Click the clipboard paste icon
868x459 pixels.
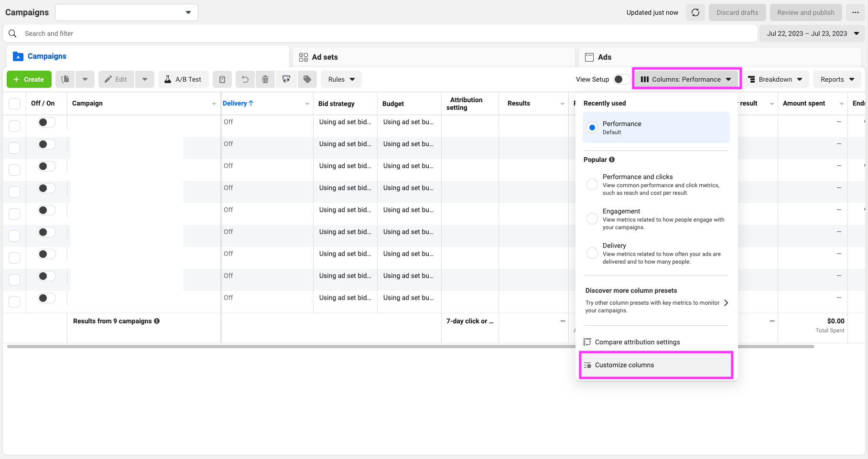pyautogui.click(x=222, y=79)
